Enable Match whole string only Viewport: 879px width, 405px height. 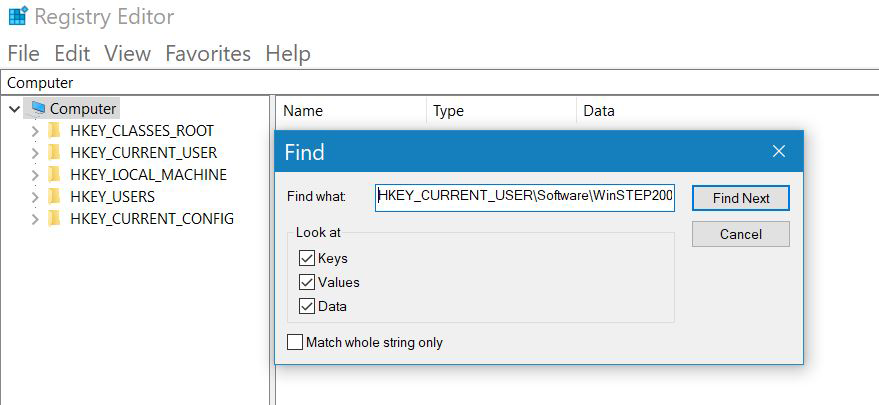click(x=295, y=342)
